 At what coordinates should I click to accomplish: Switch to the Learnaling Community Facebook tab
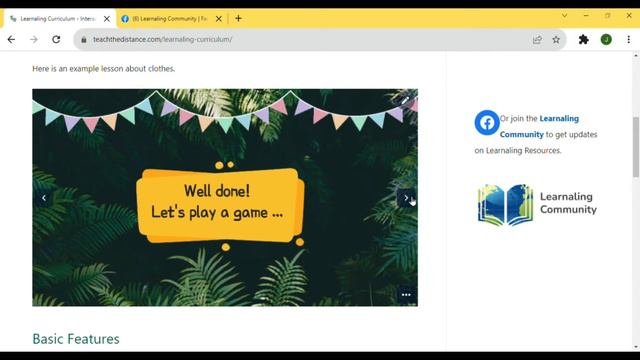(169, 19)
